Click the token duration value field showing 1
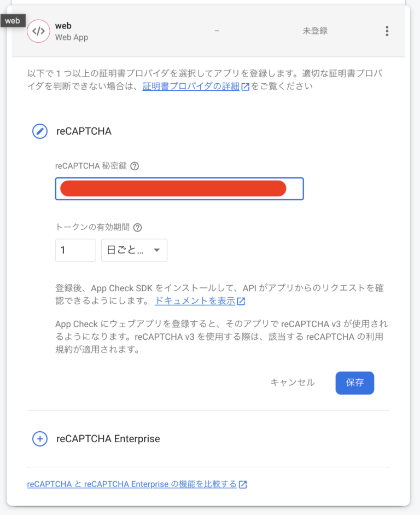The image size is (420, 515). pos(75,250)
